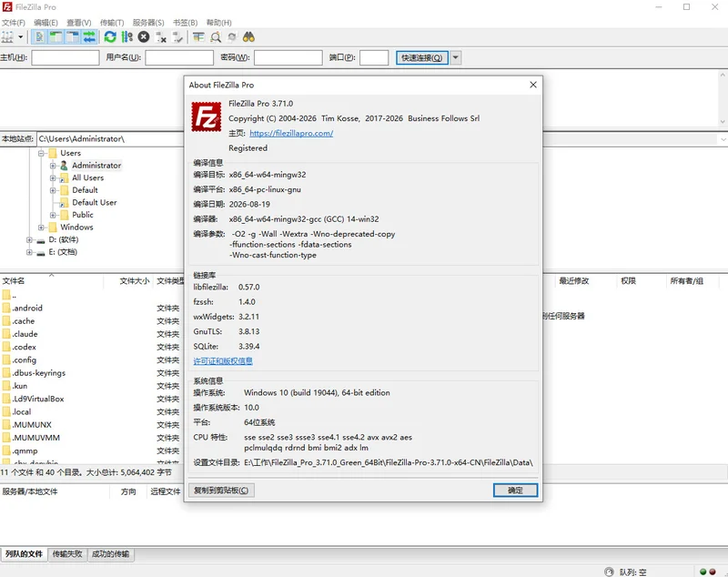
Task: Toggle the message log display button
Action: pyautogui.click(x=39, y=37)
